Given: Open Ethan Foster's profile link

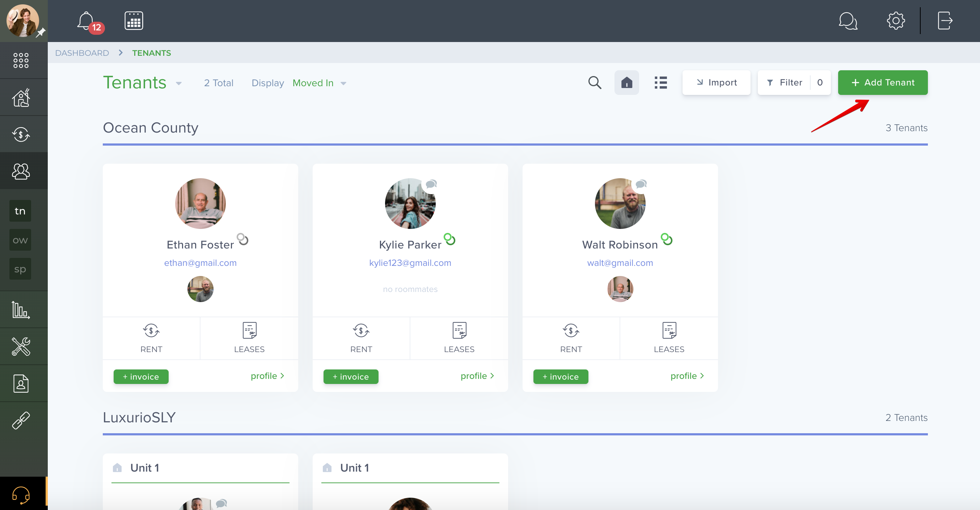Looking at the screenshot, I should click(x=267, y=376).
